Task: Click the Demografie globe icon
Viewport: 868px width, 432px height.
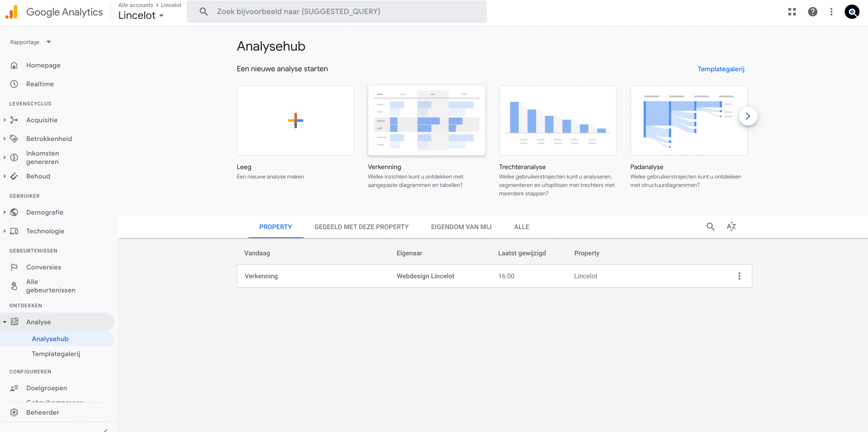Action: pyautogui.click(x=14, y=212)
